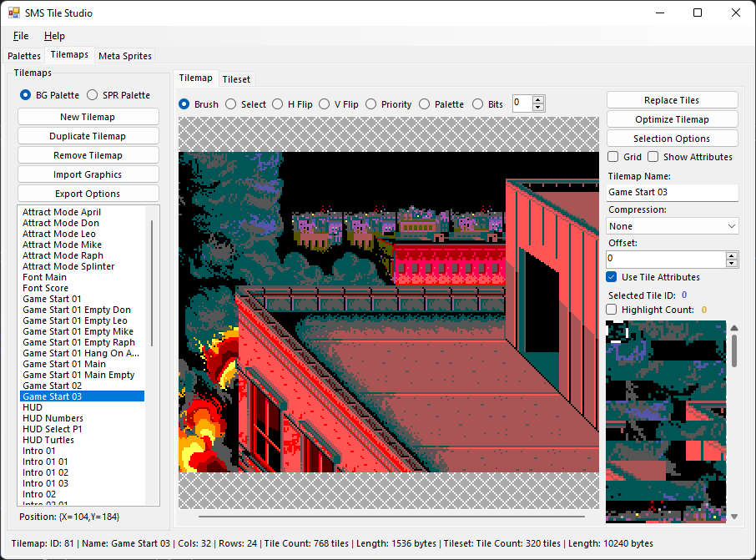Click the tileset preview panel

click(x=666, y=422)
